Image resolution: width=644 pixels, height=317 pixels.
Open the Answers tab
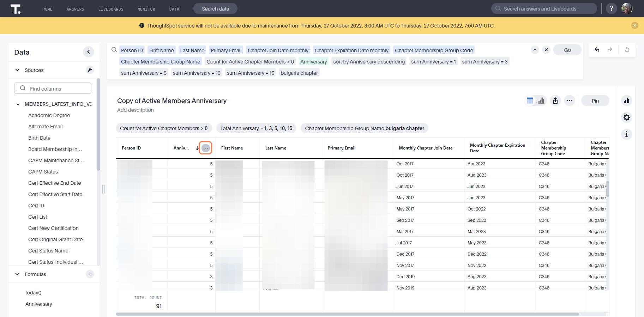(75, 9)
